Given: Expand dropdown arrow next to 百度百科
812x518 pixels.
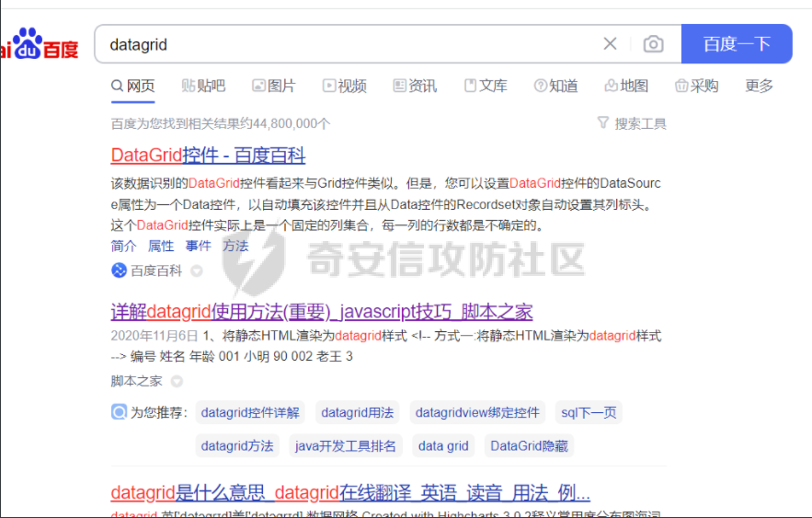Looking at the screenshot, I should pos(197,271).
